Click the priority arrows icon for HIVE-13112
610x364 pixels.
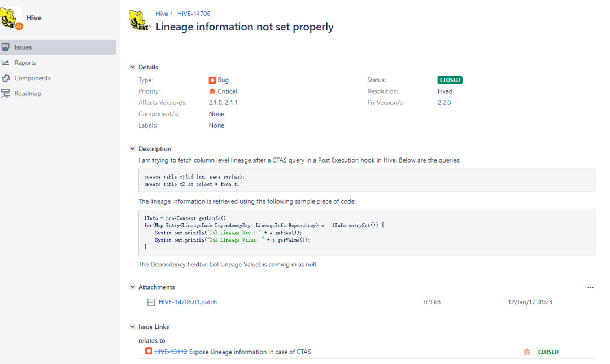coord(527,352)
